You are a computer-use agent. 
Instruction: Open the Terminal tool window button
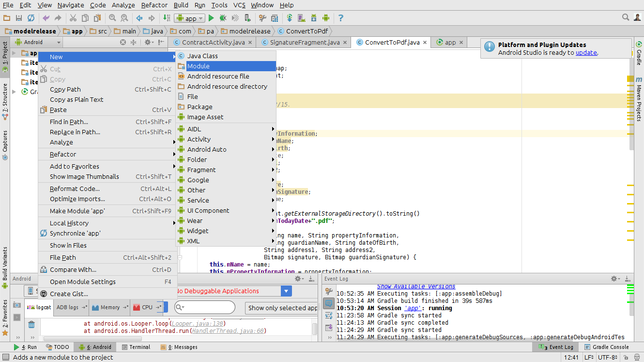pyautogui.click(x=136, y=347)
